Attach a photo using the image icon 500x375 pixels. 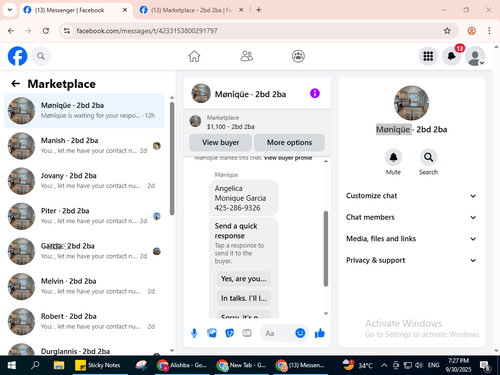[x=212, y=333]
